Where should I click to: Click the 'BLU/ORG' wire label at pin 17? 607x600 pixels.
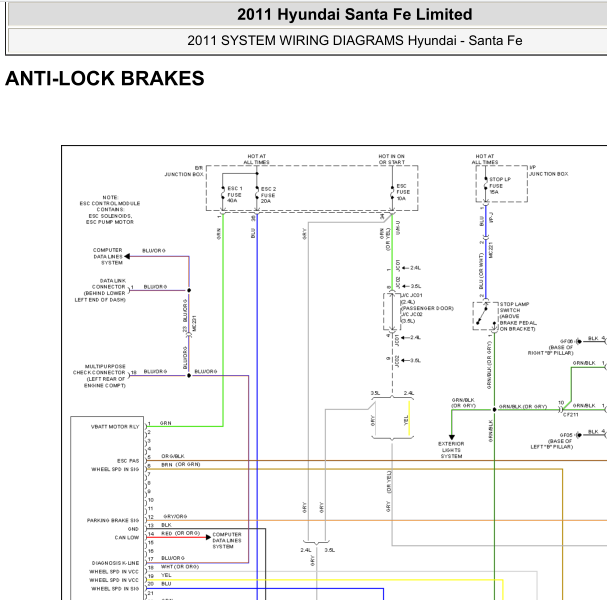pyautogui.click(x=173, y=558)
